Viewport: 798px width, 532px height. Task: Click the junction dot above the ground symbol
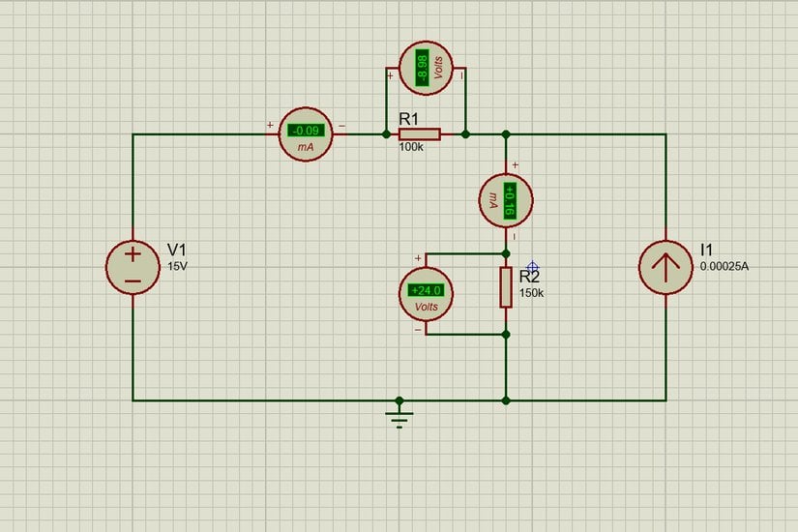tap(399, 399)
